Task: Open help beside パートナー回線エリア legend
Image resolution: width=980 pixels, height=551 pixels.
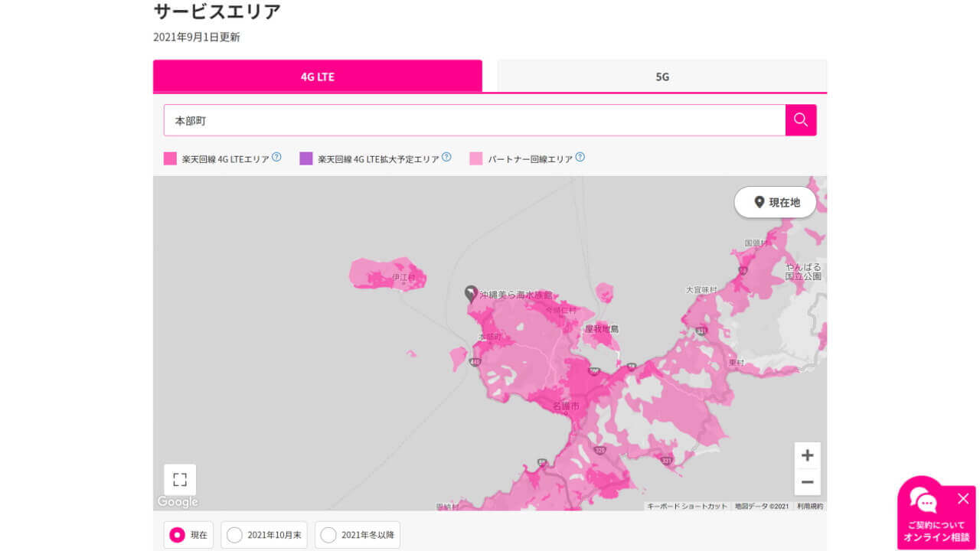Action: [581, 156]
